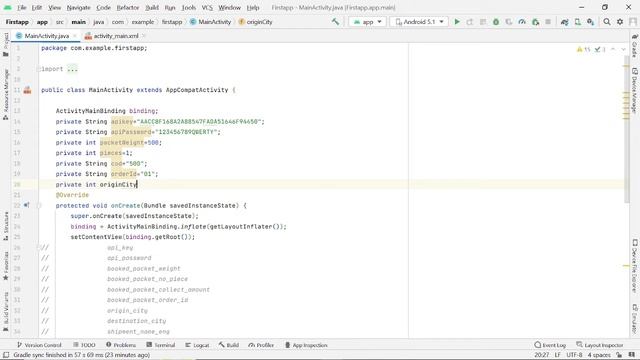Open Build Variants side panel
640x360 pixels.
(6, 312)
